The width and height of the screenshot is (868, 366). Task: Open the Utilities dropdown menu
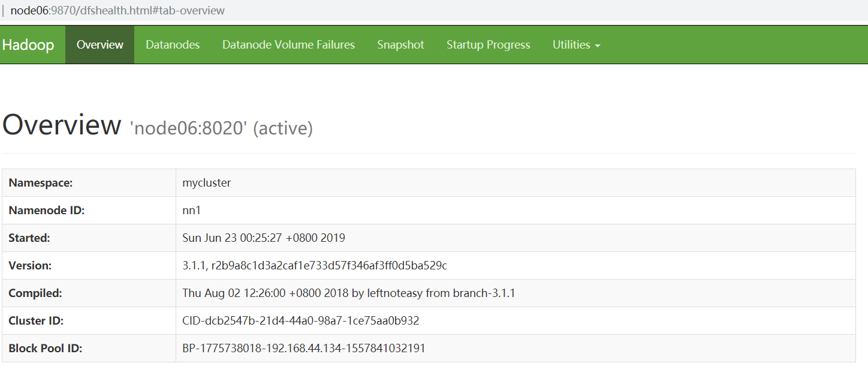coord(576,45)
